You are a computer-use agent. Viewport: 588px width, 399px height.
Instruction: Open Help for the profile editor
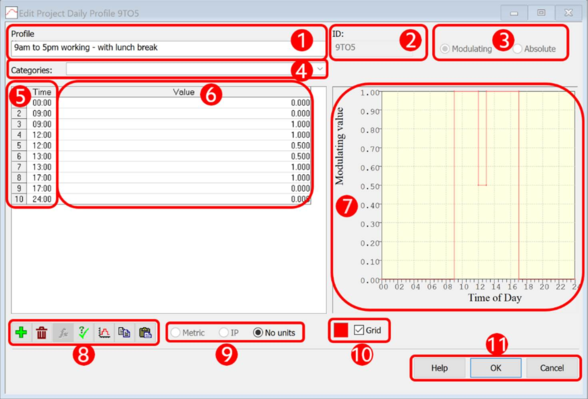(440, 368)
